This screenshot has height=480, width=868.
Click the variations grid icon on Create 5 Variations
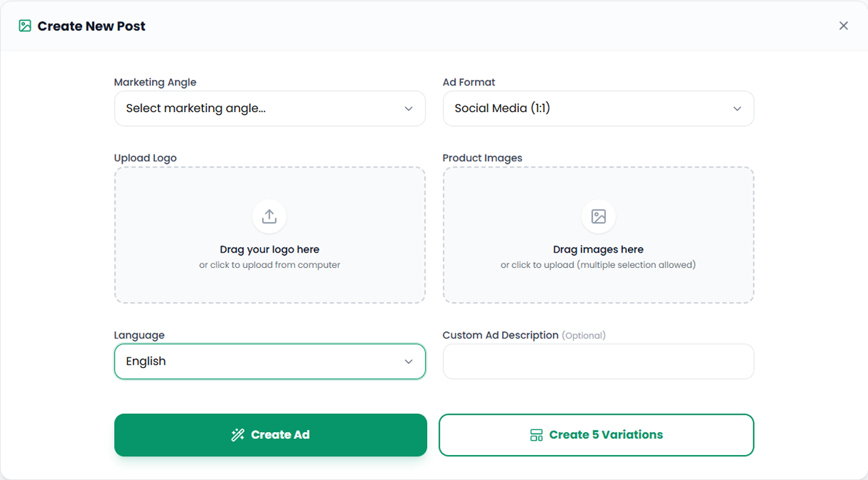click(536, 434)
